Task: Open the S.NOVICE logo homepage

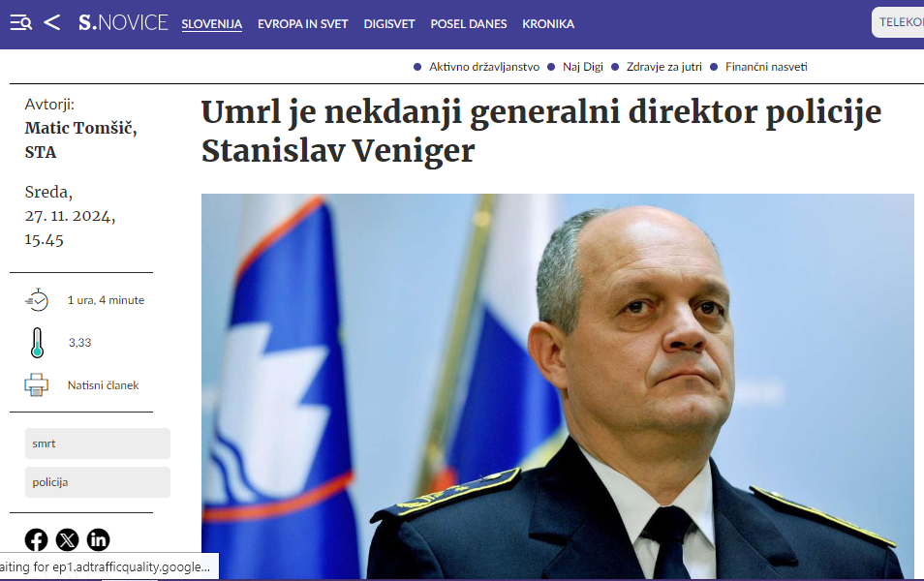Action: point(123,23)
